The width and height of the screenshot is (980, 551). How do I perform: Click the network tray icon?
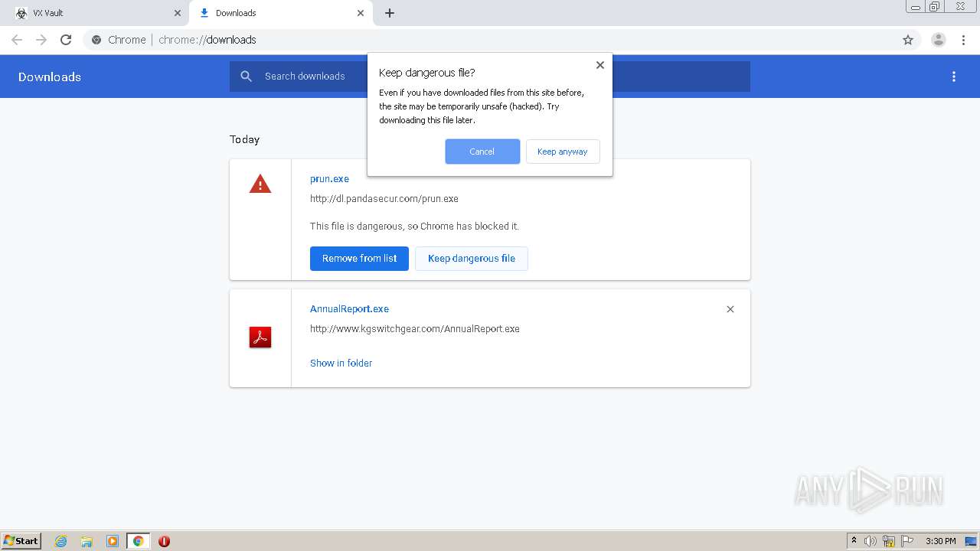click(x=889, y=541)
